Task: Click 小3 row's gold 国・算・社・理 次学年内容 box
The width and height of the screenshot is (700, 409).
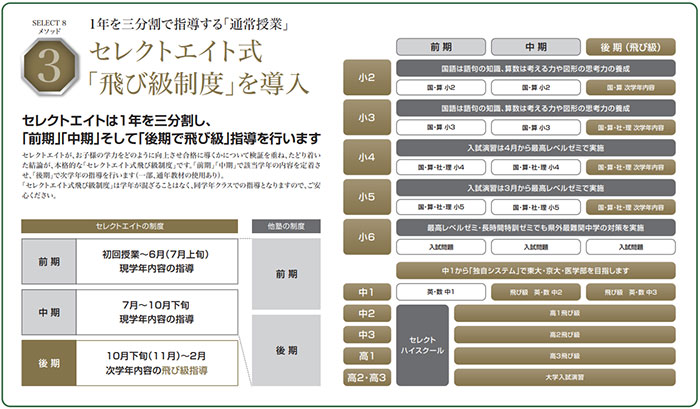Action: tap(630, 127)
